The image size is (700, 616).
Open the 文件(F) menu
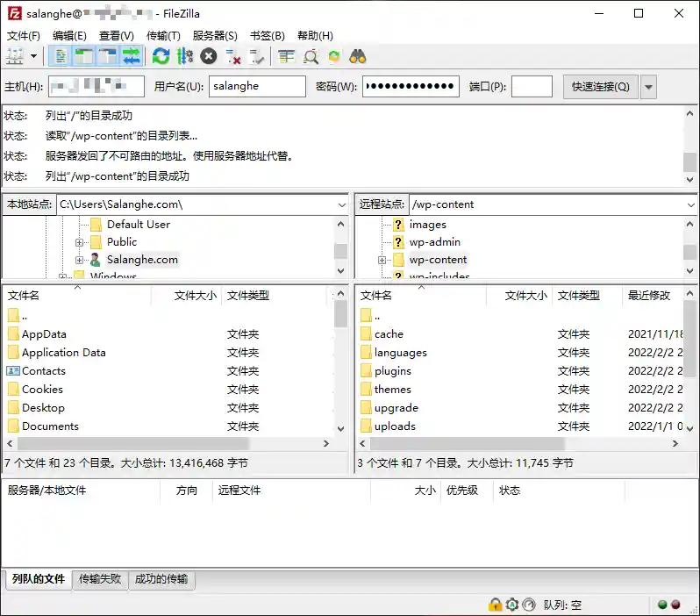pyautogui.click(x=23, y=36)
